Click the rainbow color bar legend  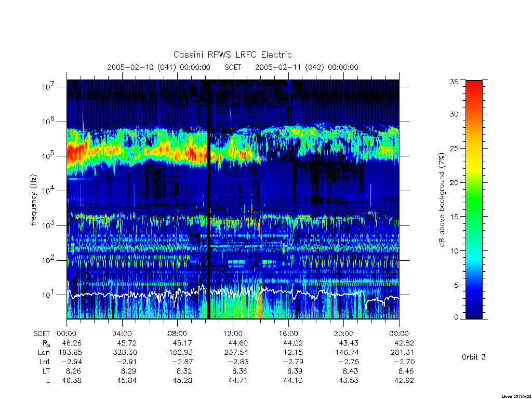474,199
